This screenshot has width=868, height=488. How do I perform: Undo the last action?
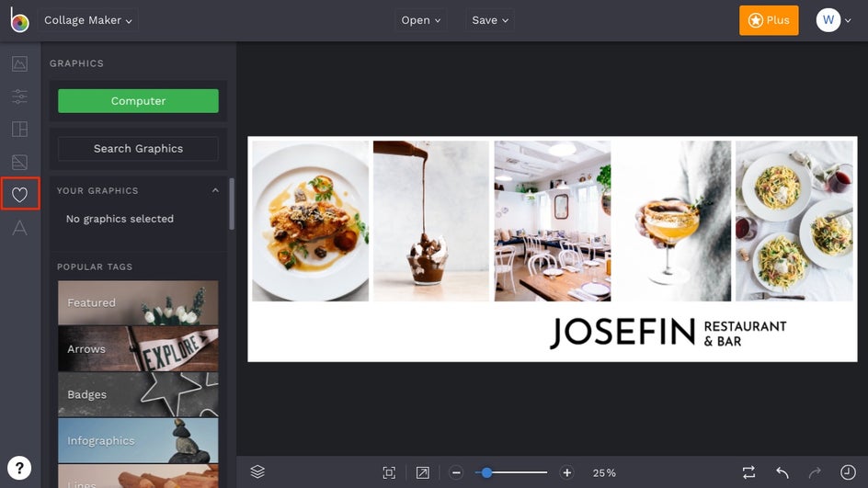(782, 472)
